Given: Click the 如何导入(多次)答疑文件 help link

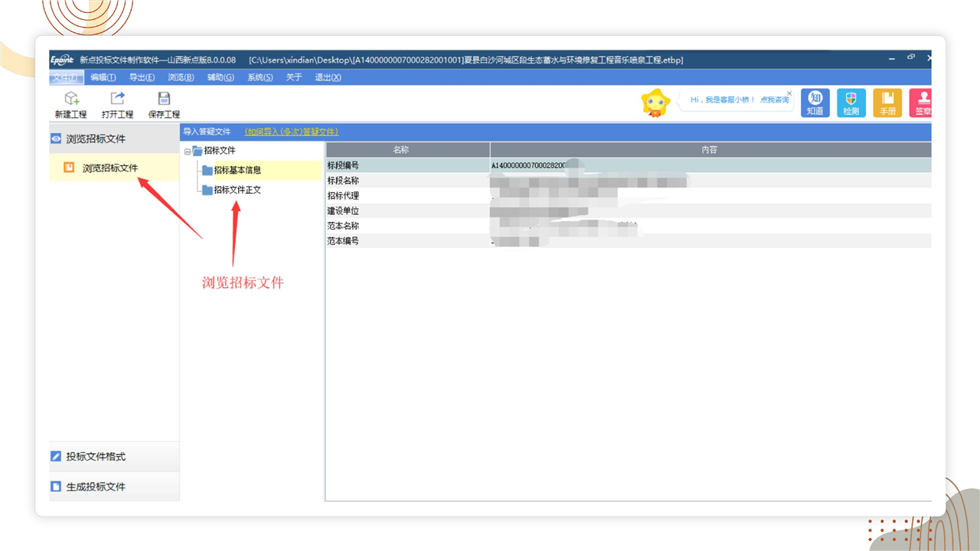Looking at the screenshot, I should (291, 132).
